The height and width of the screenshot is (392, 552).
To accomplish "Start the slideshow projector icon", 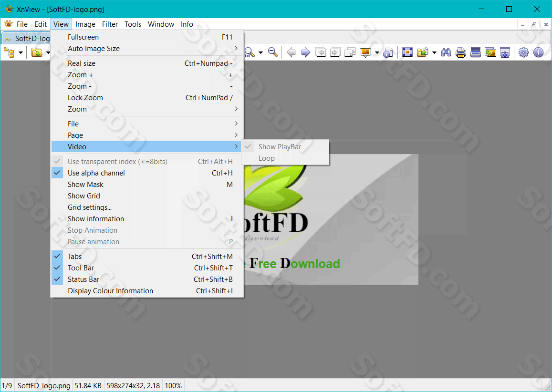I will pyautogui.click(x=365, y=53).
